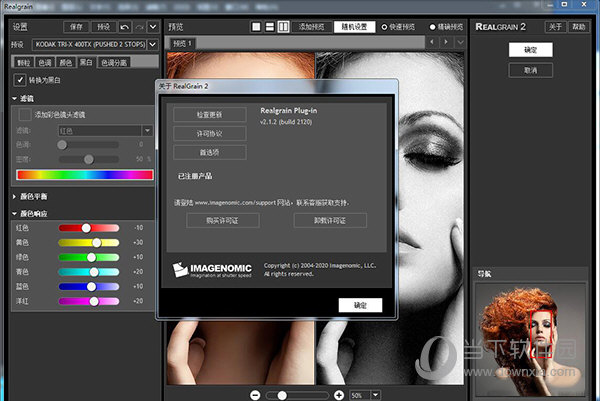Select the vertical split preview layout icon
The image size is (600, 401).
click(283, 27)
